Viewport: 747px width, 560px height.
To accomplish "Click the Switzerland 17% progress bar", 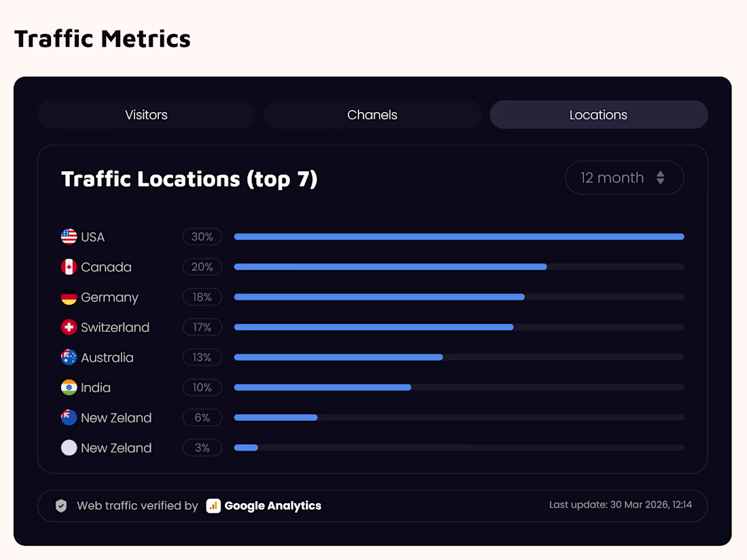I will [x=459, y=327].
